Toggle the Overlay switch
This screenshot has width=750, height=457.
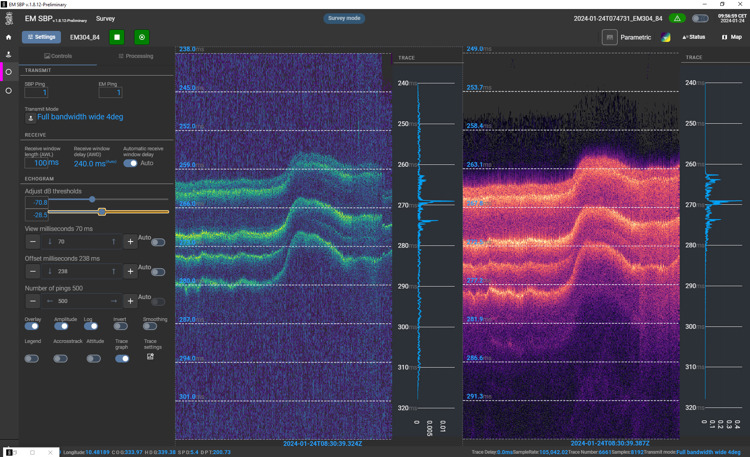coord(32,326)
